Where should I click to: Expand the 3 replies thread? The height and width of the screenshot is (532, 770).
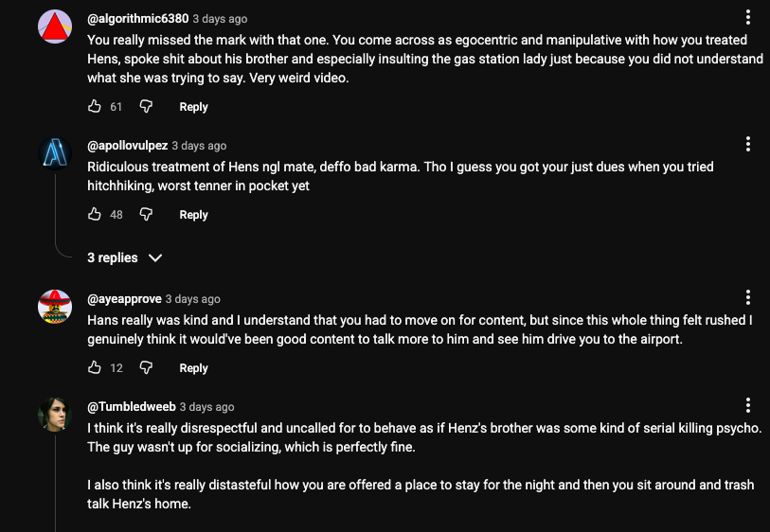click(x=125, y=257)
